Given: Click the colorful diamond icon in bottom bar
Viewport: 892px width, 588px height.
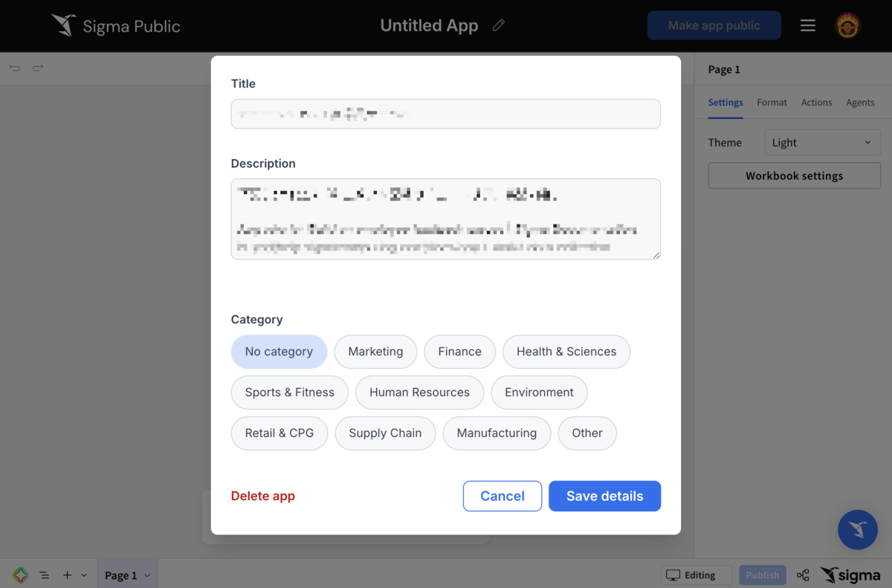Looking at the screenshot, I should (20, 575).
